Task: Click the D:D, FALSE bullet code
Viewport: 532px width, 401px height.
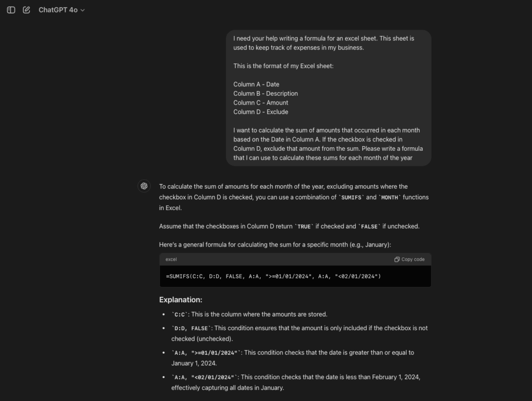Action: coord(191,328)
